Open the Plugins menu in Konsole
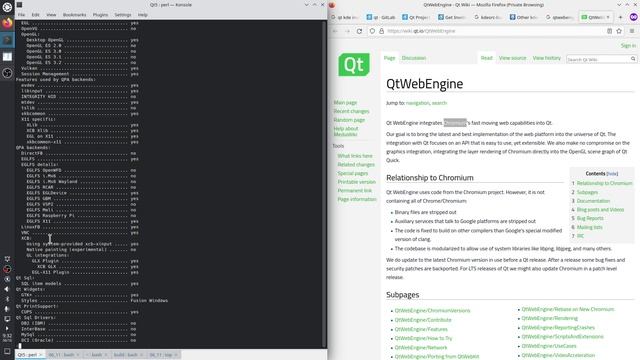640x360 pixels. (x=100, y=15)
